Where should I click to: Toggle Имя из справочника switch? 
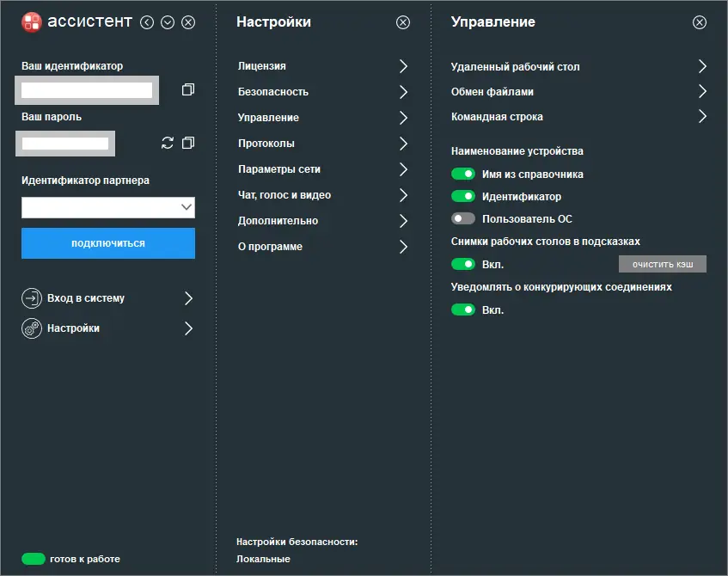(463, 174)
